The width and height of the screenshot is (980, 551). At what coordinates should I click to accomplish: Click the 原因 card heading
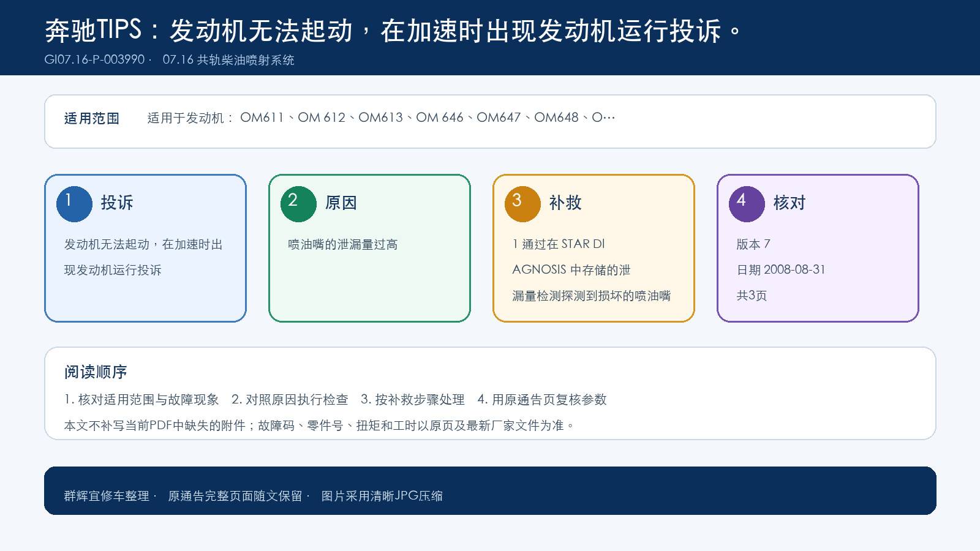[341, 203]
